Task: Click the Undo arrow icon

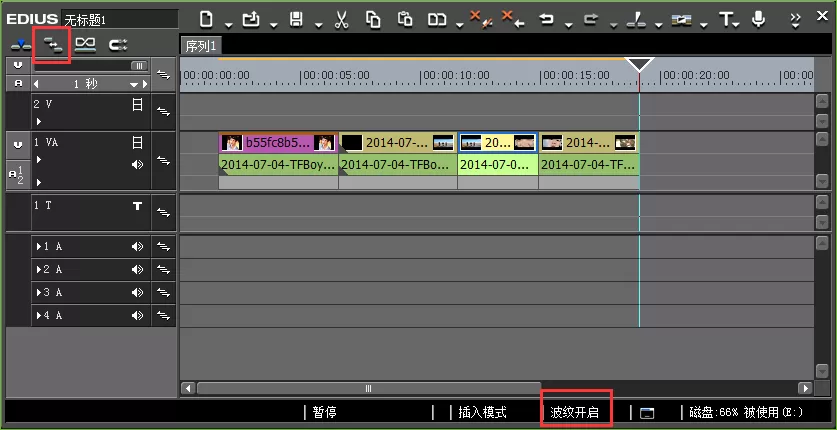Action: pyautogui.click(x=547, y=20)
